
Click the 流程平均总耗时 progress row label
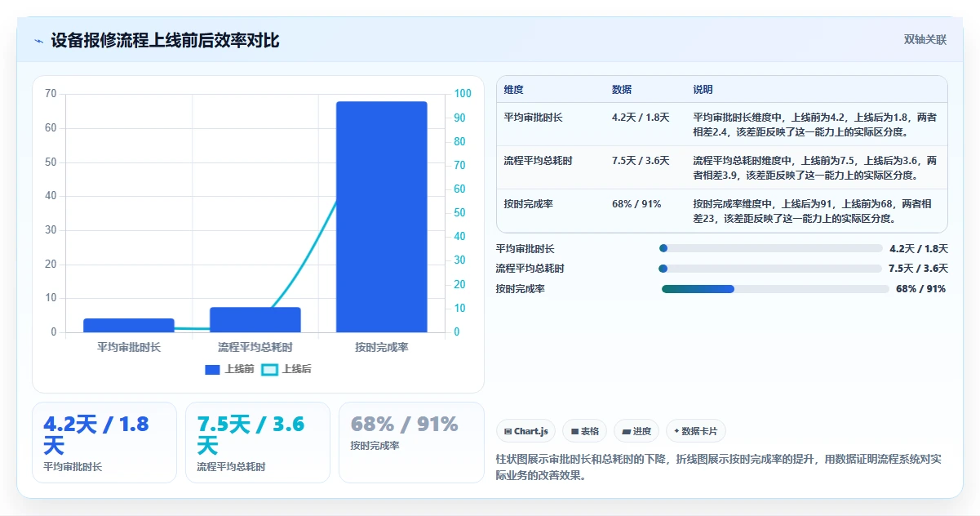pos(530,268)
